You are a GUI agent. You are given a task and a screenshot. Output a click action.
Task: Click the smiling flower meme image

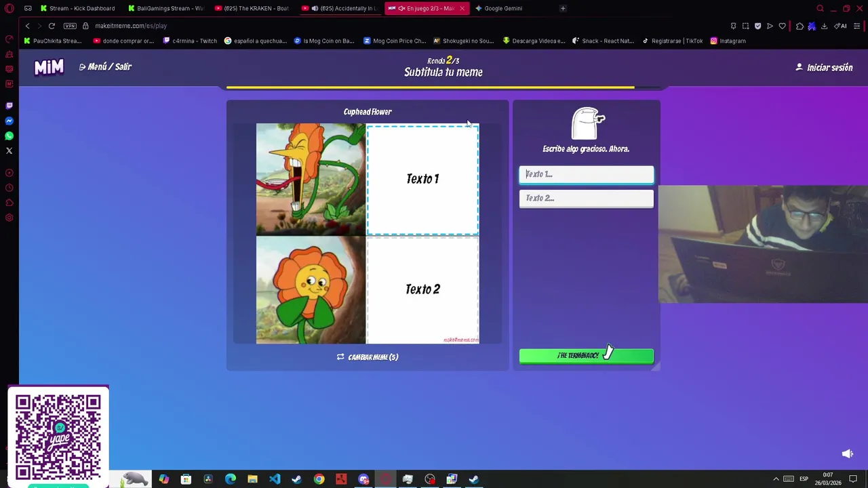point(311,290)
